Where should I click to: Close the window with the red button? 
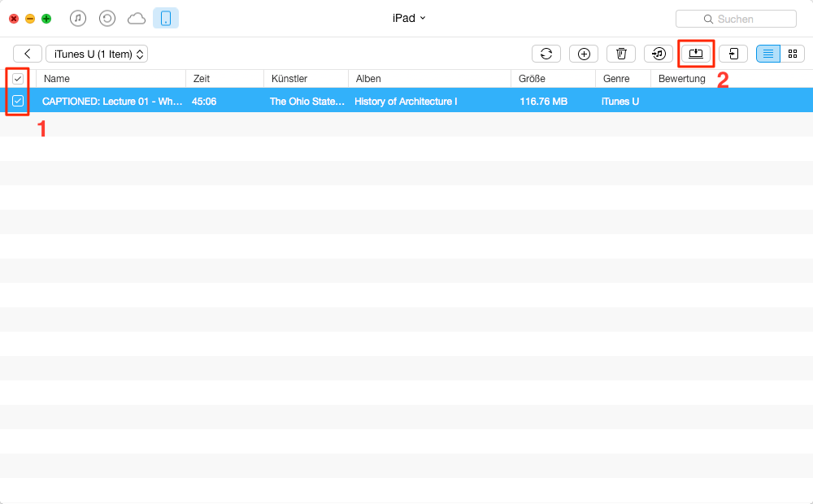(x=14, y=19)
